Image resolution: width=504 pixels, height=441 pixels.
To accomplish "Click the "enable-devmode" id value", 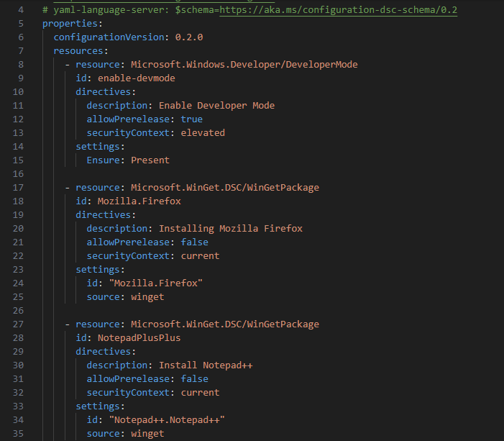I will [x=136, y=78].
